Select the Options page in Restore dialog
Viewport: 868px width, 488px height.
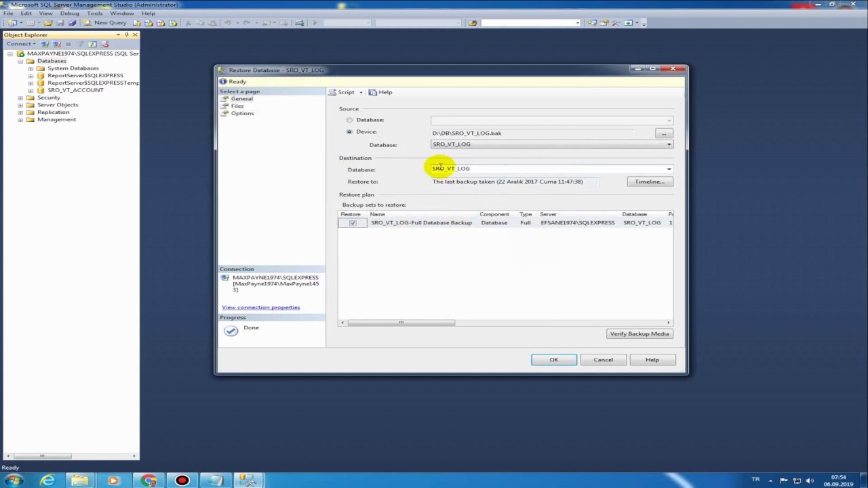coord(242,113)
